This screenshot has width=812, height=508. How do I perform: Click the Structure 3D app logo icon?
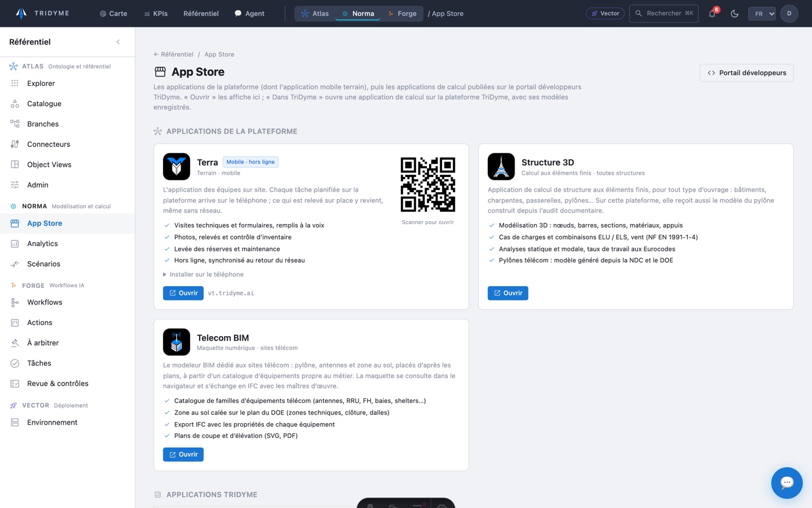coord(501,167)
